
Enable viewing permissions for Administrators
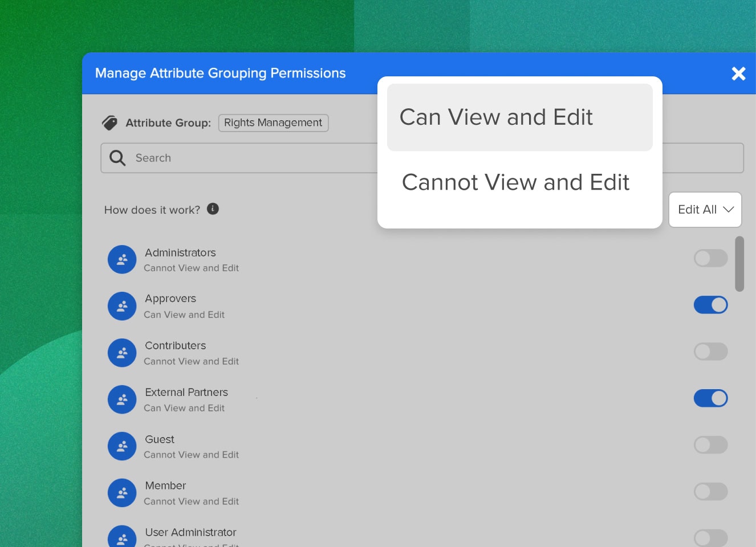[710, 258]
